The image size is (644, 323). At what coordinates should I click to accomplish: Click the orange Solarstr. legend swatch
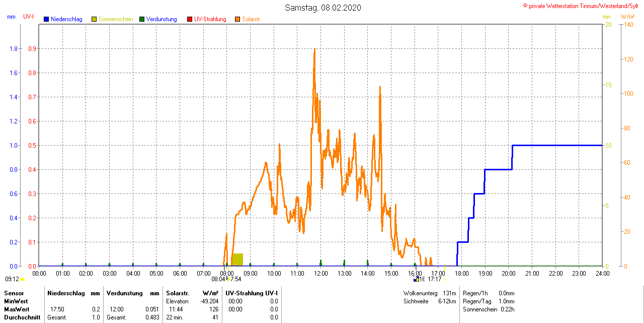click(x=237, y=19)
